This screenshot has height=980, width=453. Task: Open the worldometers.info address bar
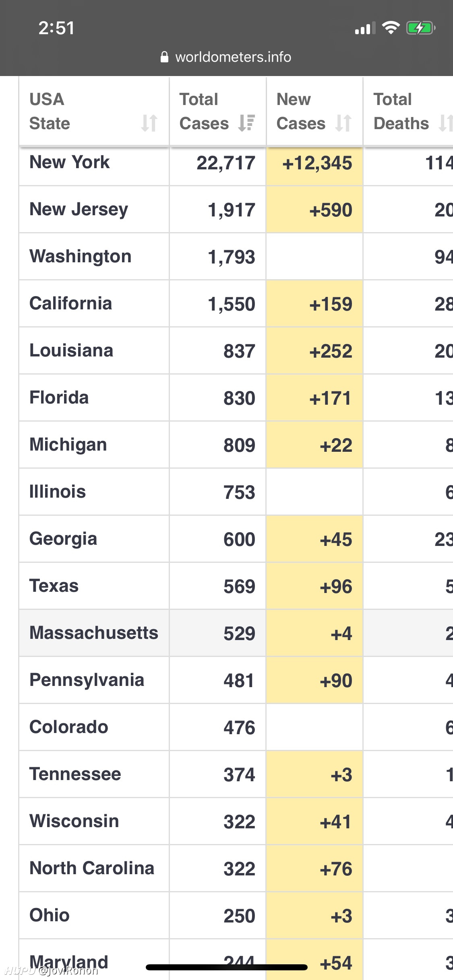pyautogui.click(x=226, y=57)
